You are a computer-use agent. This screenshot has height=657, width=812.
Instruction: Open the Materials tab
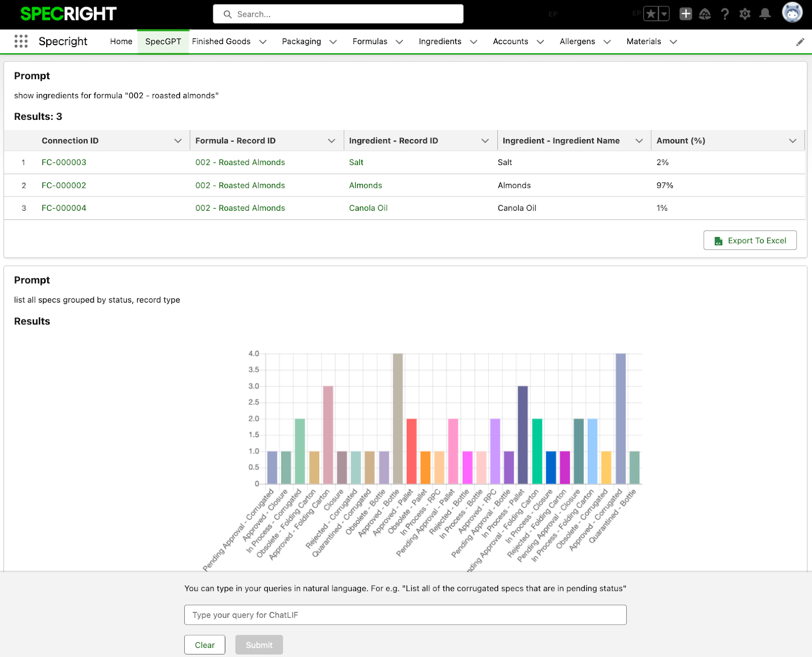(644, 42)
